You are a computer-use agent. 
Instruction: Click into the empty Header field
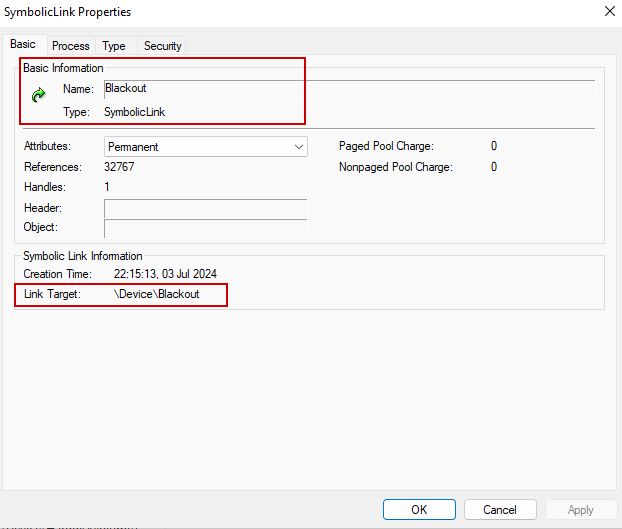(x=205, y=208)
